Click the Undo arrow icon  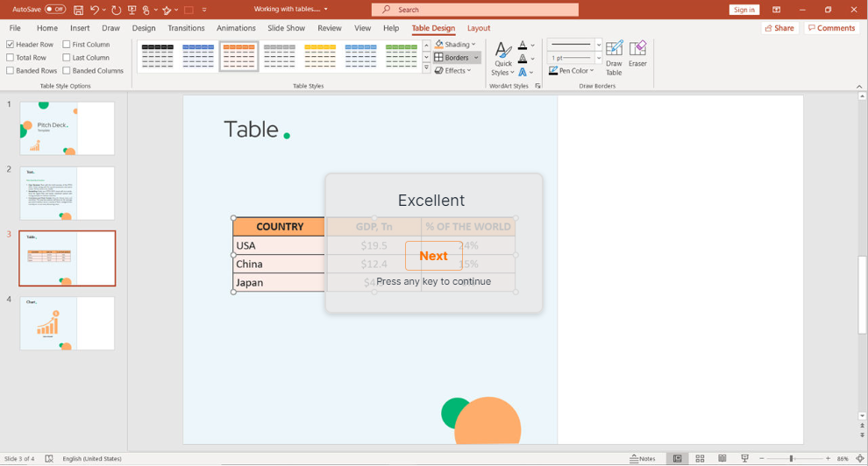95,10
